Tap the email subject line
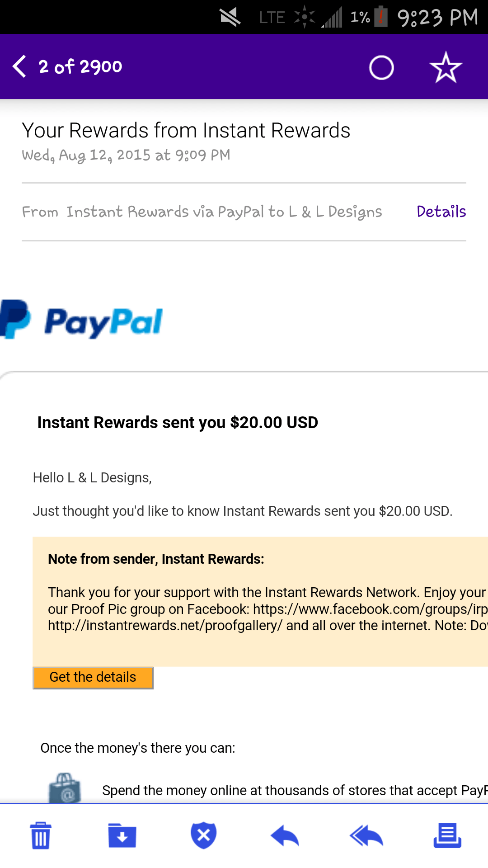The image size is (488, 868). (x=186, y=130)
